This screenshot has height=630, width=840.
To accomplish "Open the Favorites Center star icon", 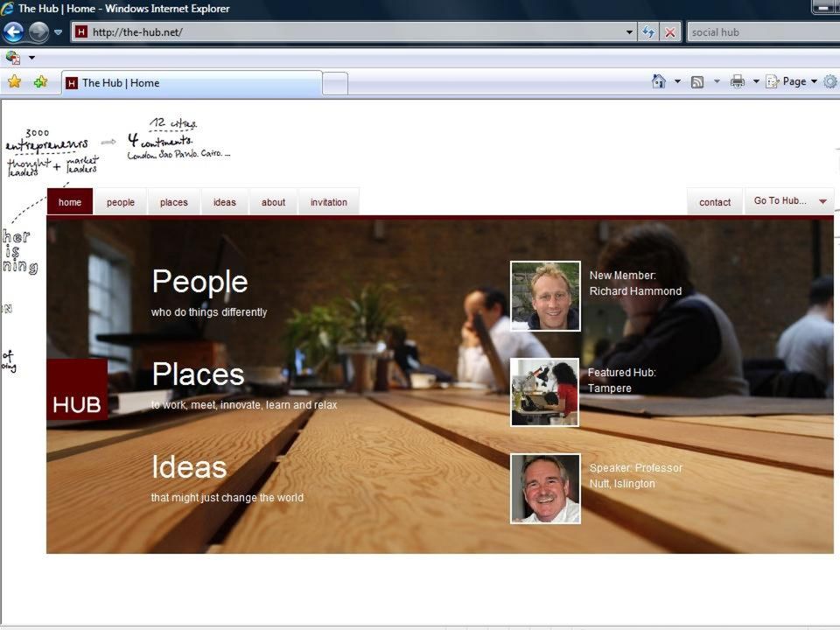I will pyautogui.click(x=15, y=82).
